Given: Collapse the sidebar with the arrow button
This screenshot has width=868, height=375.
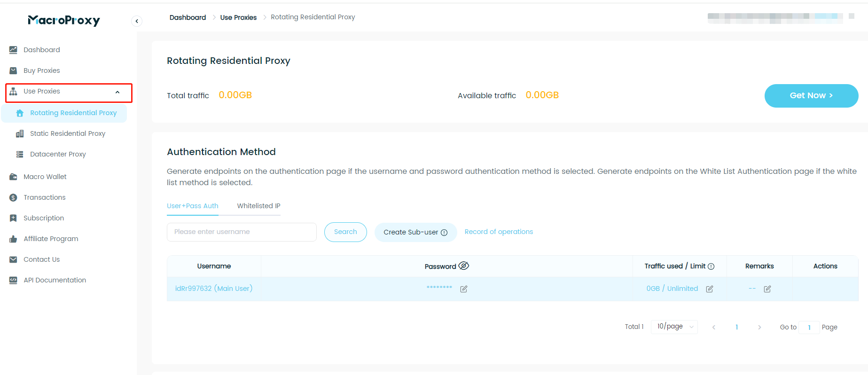Looking at the screenshot, I should [x=137, y=21].
